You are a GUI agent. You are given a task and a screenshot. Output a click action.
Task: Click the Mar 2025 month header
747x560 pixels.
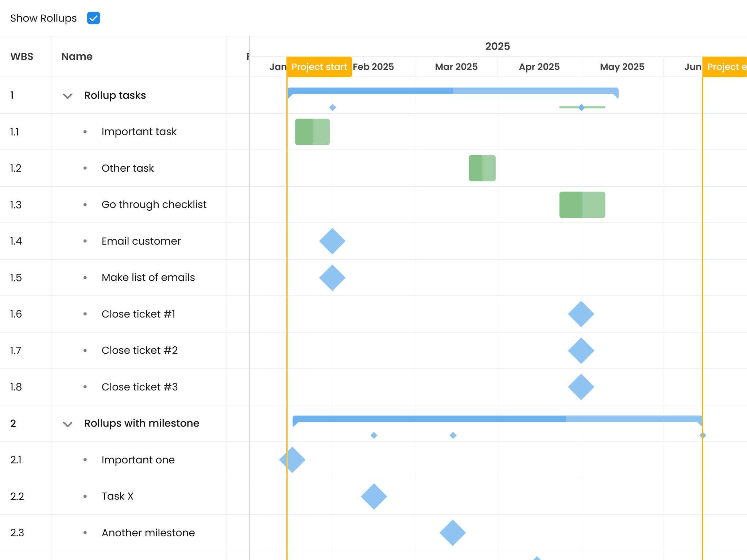(x=456, y=67)
